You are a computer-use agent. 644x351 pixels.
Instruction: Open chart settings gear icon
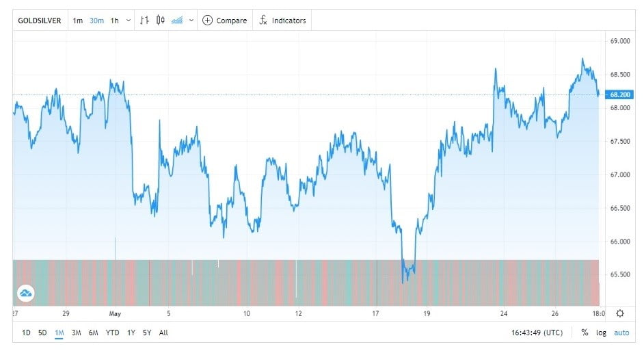619,313
